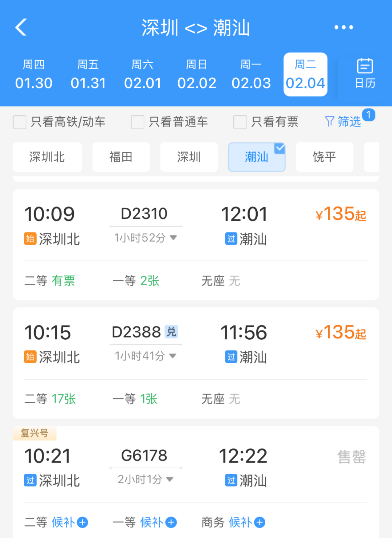Expand D2388 stops via 1小时41分 arrow
The width and height of the screenshot is (392, 538).
tap(173, 356)
